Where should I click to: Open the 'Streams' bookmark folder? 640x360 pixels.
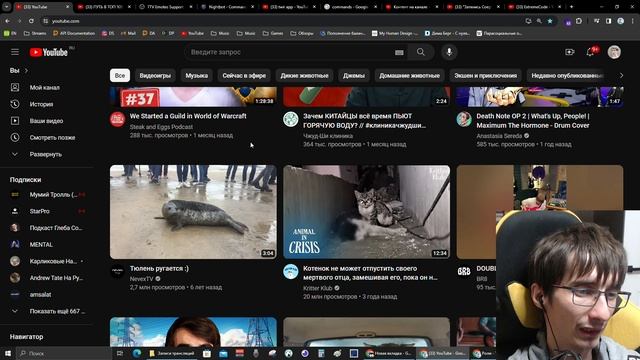click(x=35, y=33)
